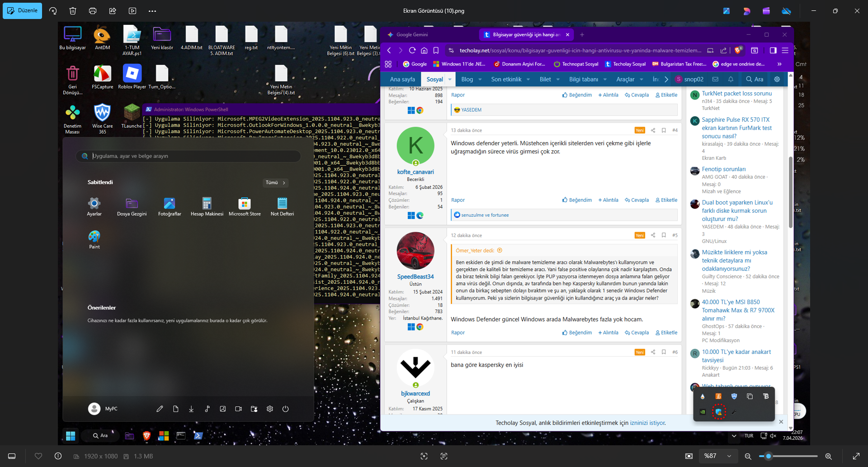Open the forum settings gear in the navigation bar

coord(777,79)
